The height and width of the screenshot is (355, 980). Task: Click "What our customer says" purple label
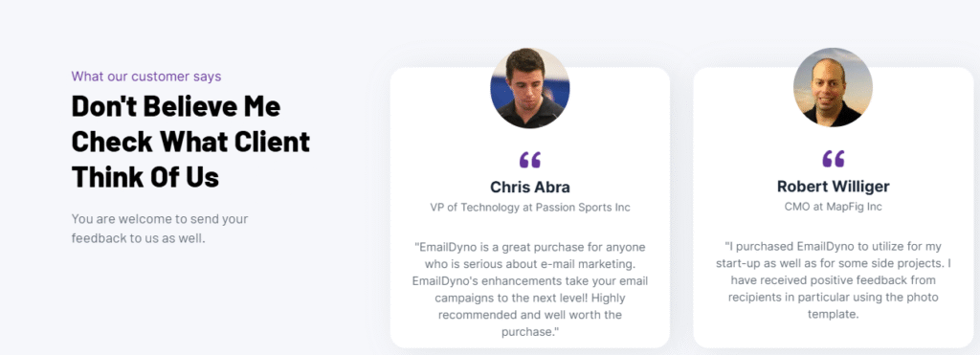tap(146, 77)
